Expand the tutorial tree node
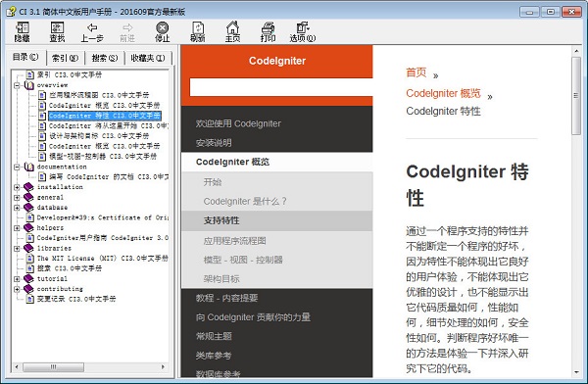The width and height of the screenshot is (588, 384). (17, 279)
